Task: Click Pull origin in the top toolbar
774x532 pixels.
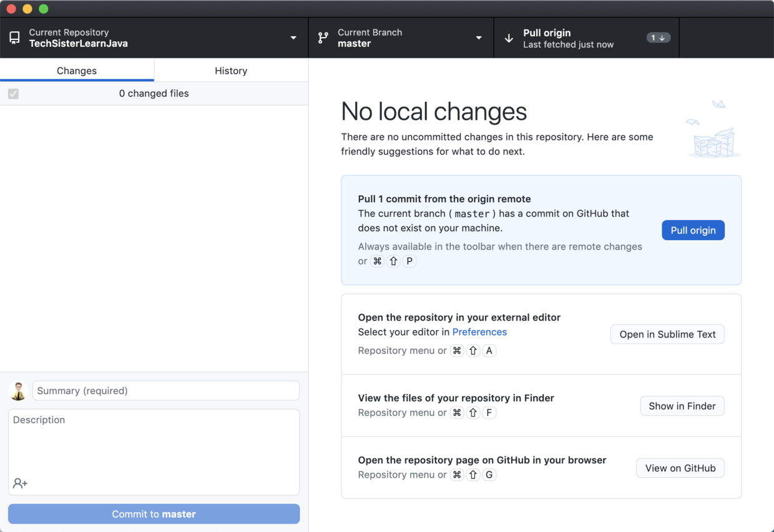Action: click(587, 38)
